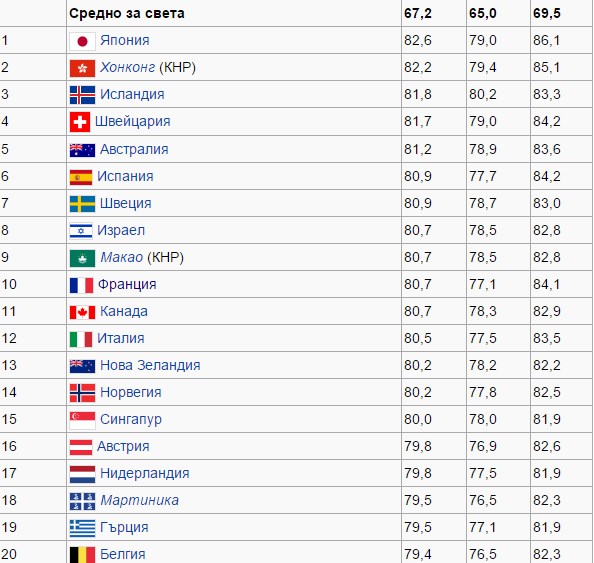The height and width of the screenshot is (563, 594).
Task: Click the Hong Kong flag icon
Action: (82, 68)
